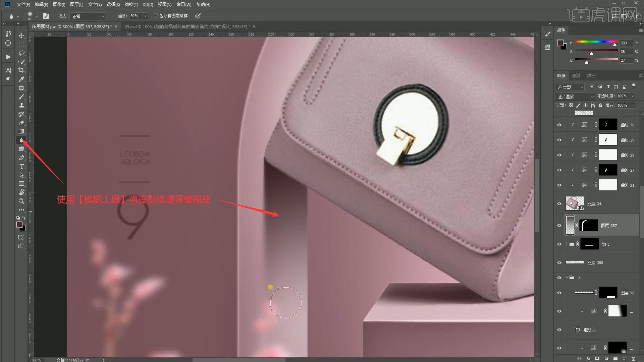Enable sample all layers checkbox
The image size is (644, 362).
(x=156, y=16)
